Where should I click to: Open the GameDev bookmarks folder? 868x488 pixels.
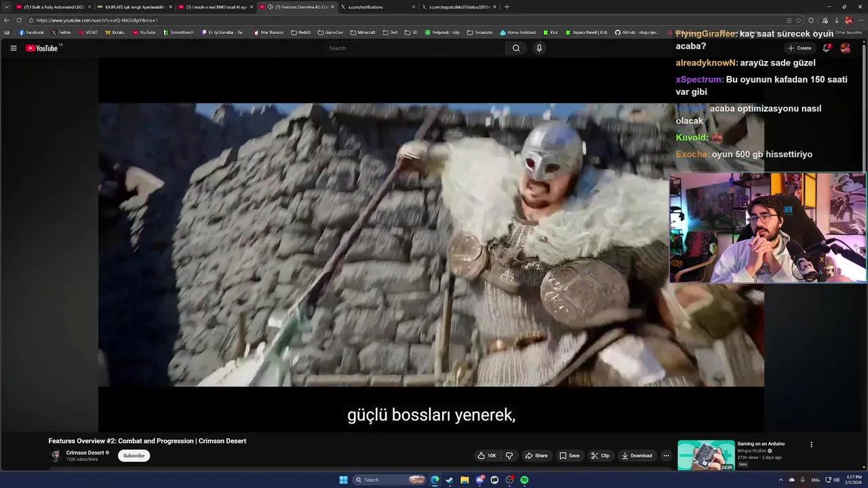coord(330,33)
